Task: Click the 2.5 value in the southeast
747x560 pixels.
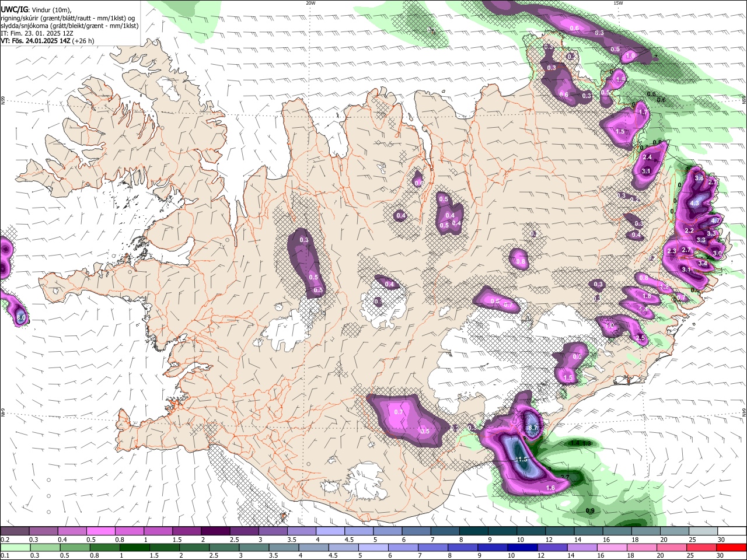Action: (x=640, y=338)
